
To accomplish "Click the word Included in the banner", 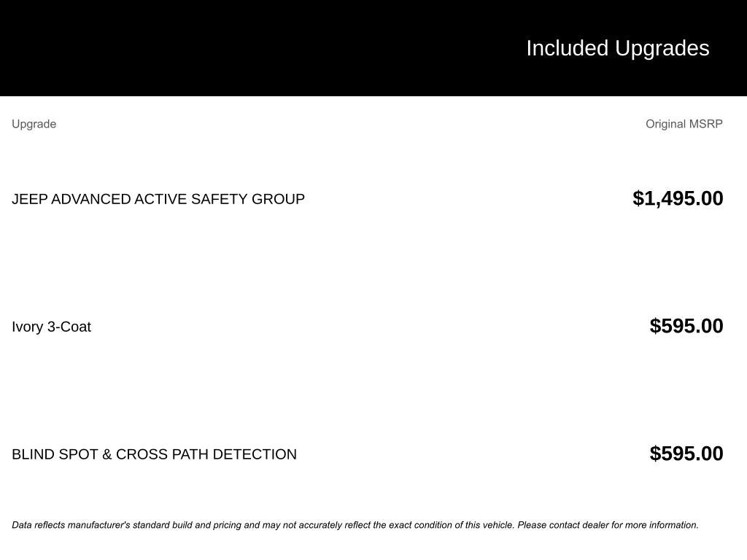I will click(567, 48).
